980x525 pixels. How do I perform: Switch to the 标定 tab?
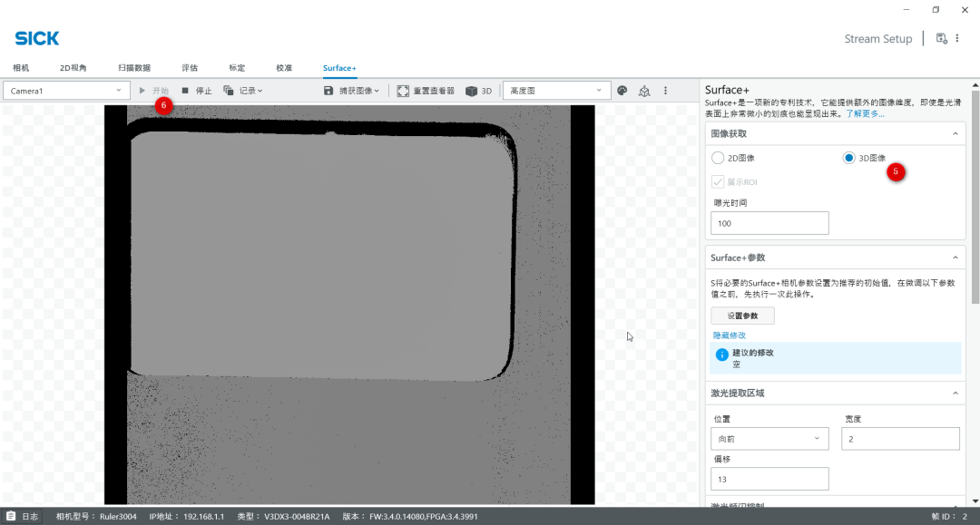(x=237, y=68)
